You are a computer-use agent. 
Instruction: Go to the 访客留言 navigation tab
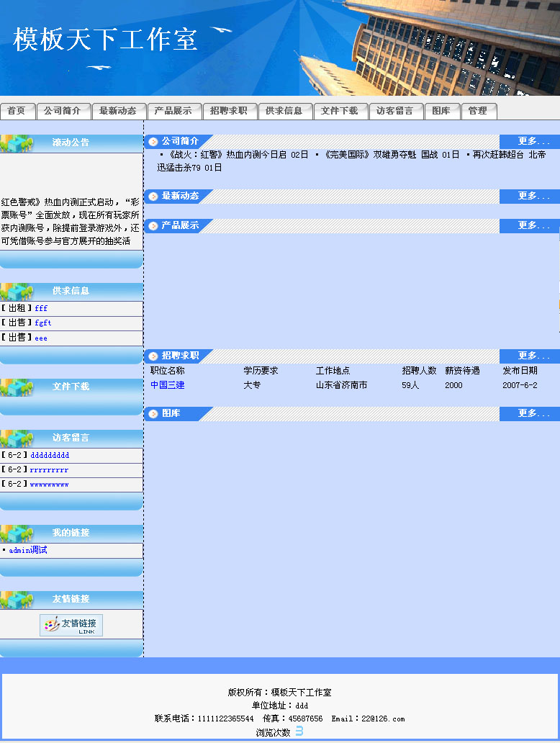(395, 111)
